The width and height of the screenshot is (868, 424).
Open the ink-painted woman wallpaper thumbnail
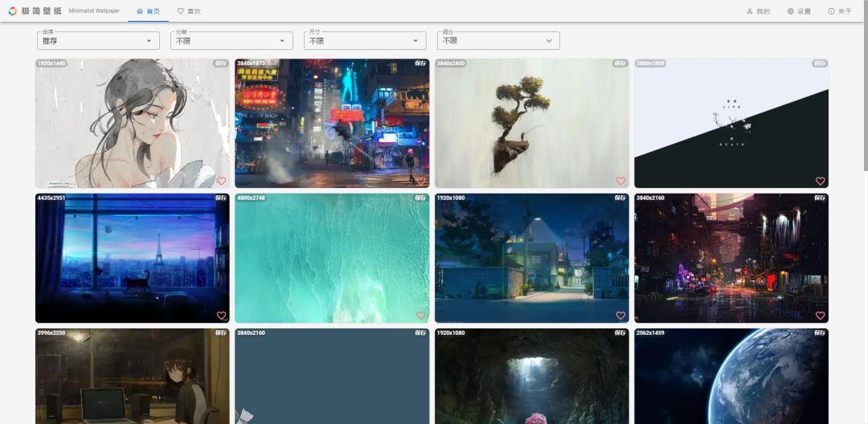pyautogui.click(x=133, y=124)
